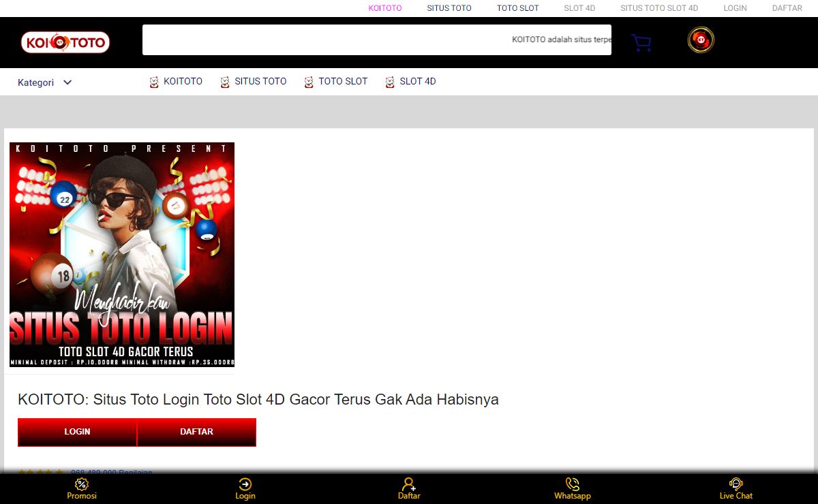Screen dimensions: 818x504
Task: Start Live Chat from bottom bar
Action: tap(736, 484)
